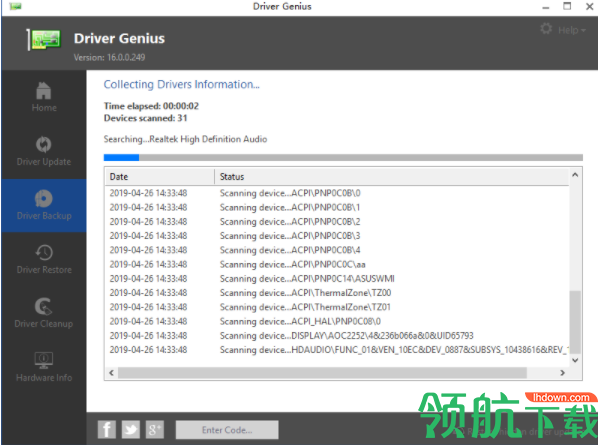
Task: Open Driver Restore in the sidebar
Action: click(44, 259)
